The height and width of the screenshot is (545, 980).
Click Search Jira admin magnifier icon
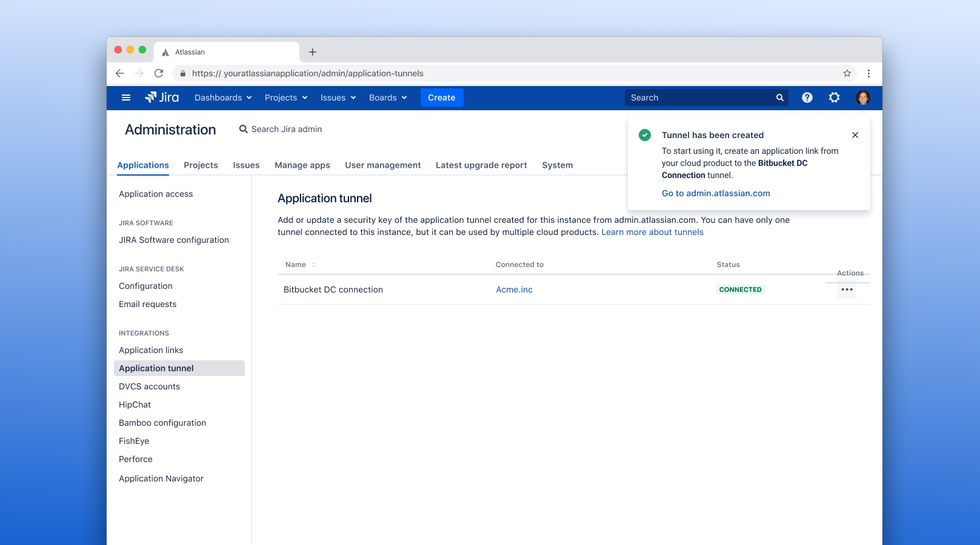[x=244, y=129]
